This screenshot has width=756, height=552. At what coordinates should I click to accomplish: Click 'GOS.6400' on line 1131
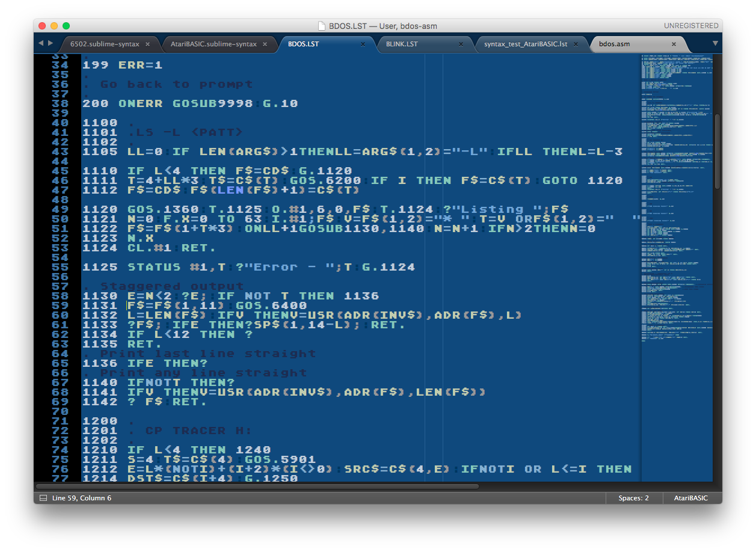click(x=271, y=305)
